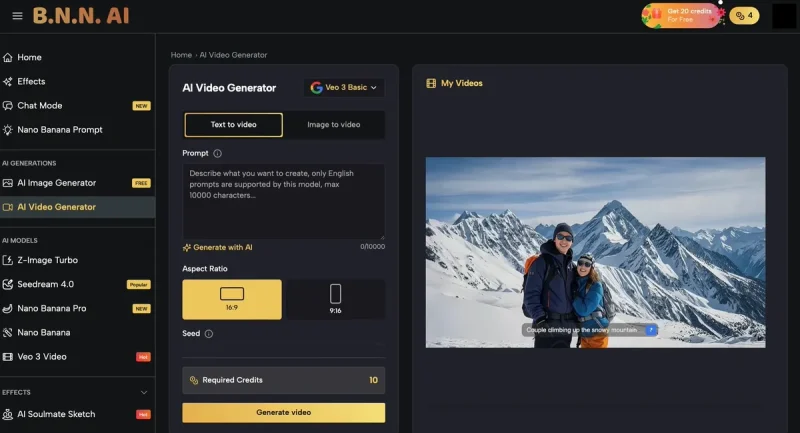This screenshot has height=433, width=800.
Task: Click the AI Image Generator icon
Action: click(9, 183)
